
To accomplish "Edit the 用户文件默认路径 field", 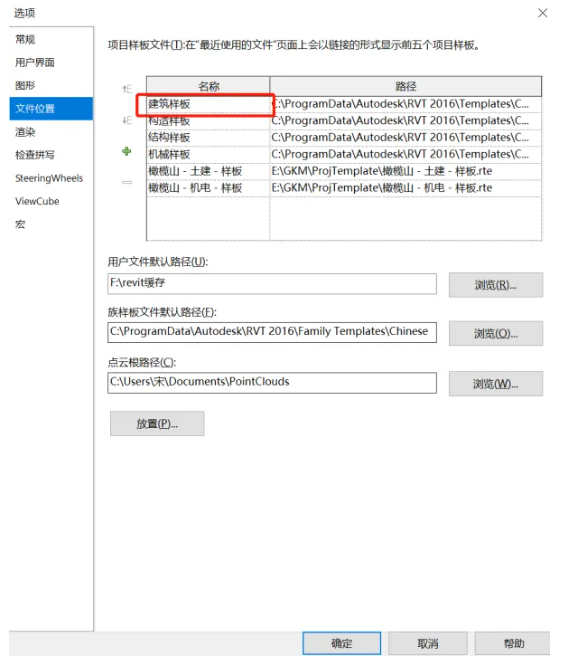I will pyautogui.click(x=272, y=283).
